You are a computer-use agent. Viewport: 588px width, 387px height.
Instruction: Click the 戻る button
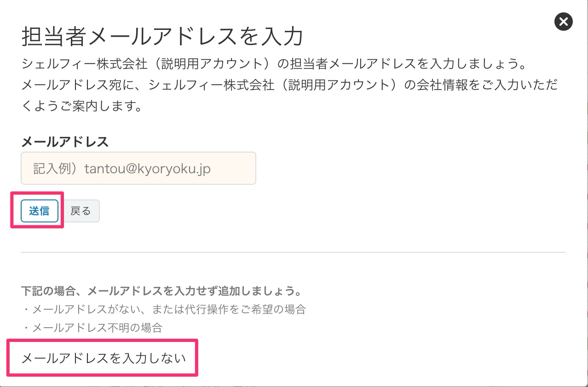coord(81,211)
